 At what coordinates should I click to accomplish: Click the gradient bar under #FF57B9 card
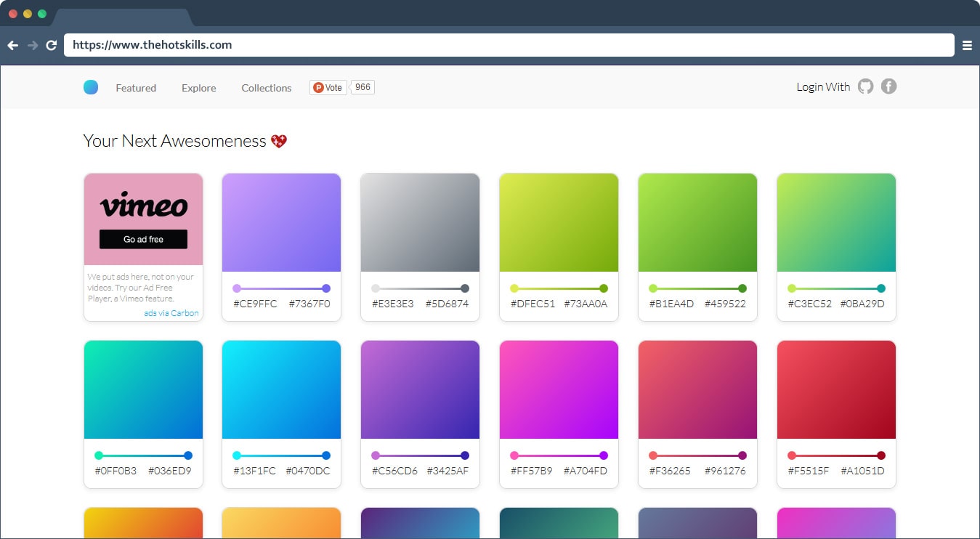click(x=559, y=455)
